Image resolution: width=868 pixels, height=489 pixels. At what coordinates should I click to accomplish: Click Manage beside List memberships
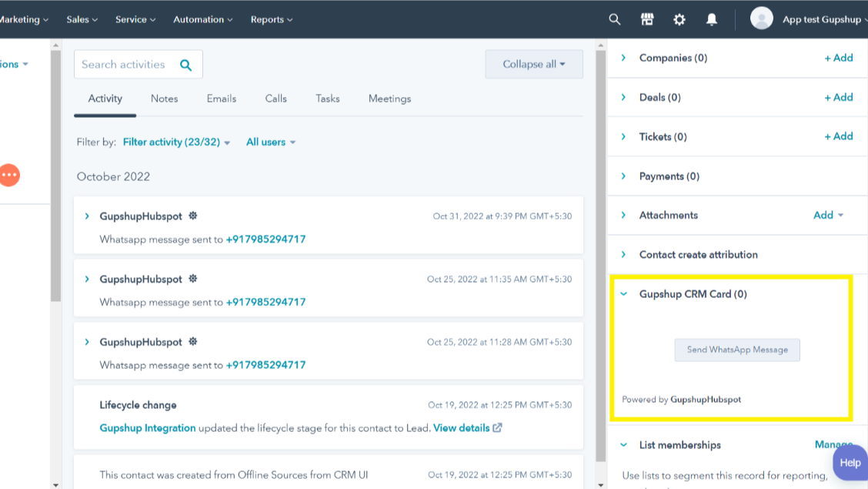tap(833, 444)
